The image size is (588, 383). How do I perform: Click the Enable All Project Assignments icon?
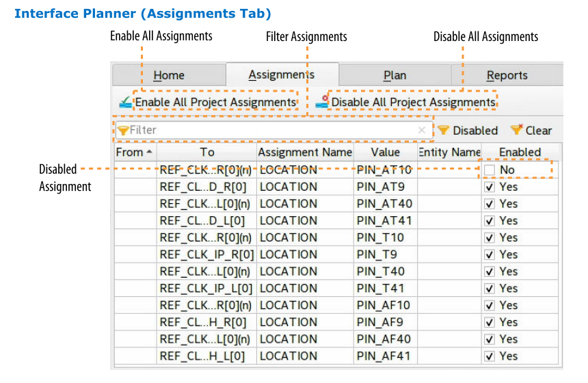pyautogui.click(x=125, y=103)
